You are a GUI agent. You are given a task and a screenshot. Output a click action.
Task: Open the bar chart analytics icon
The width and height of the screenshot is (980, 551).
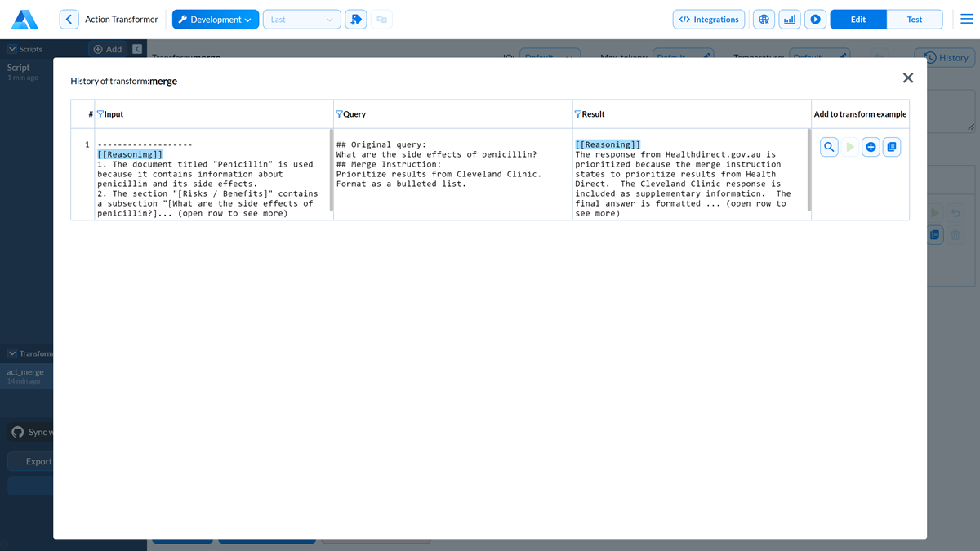coord(790,20)
